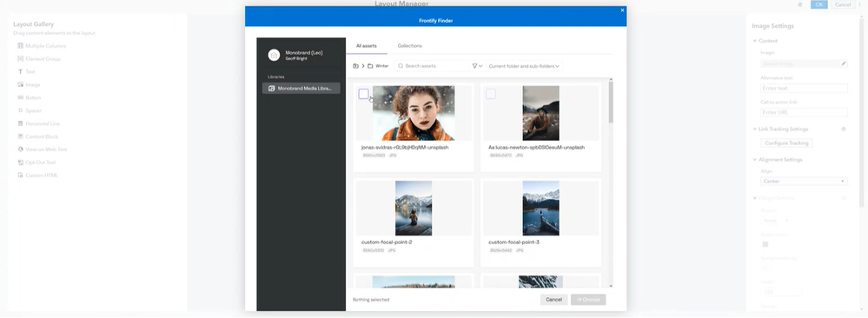
Task: Focus the Search assets field
Action: [432, 66]
